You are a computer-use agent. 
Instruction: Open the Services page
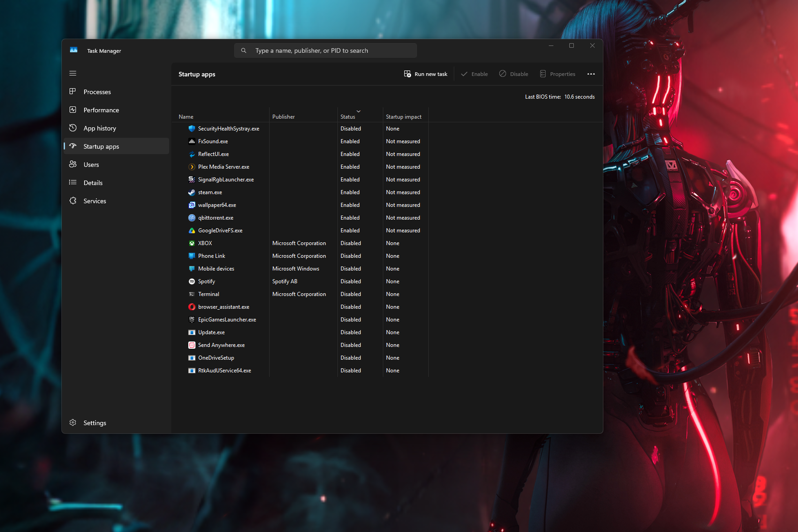click(x=117, y=201)
